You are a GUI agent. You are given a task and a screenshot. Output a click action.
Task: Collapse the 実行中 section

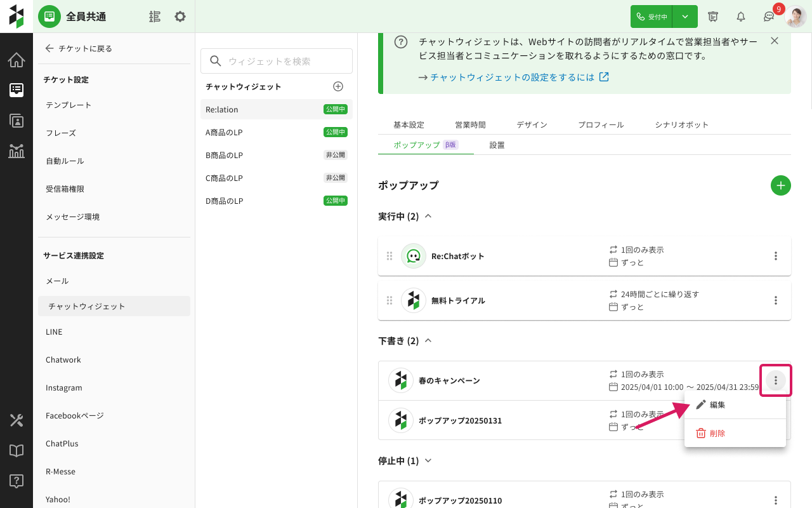pyautogui.click(x=428, y=217)
